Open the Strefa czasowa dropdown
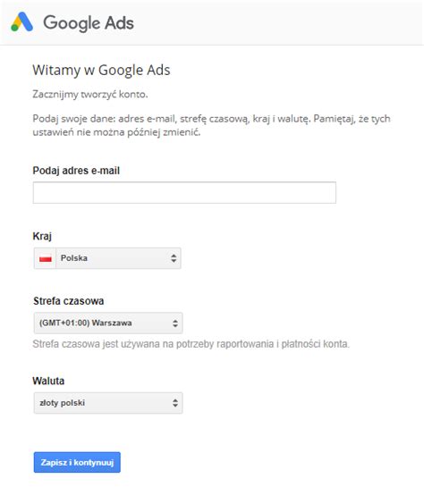Viewport: 424px width, 504px height. [108, 323]
